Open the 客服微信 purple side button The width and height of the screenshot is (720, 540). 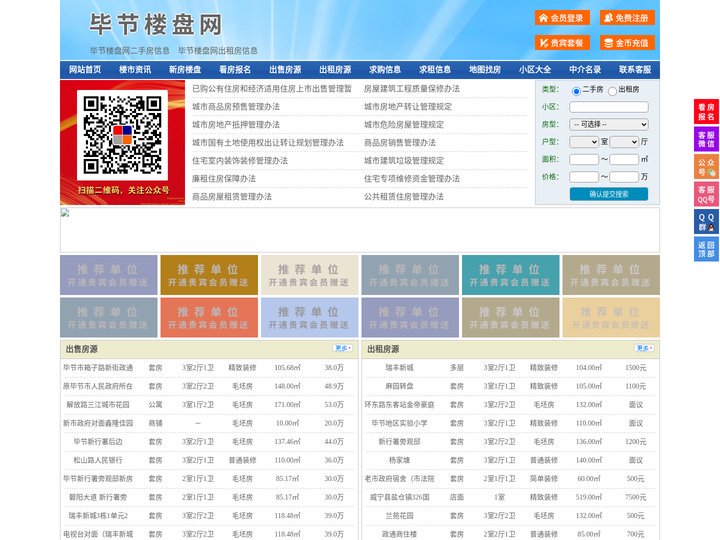[x=706, y=139]
